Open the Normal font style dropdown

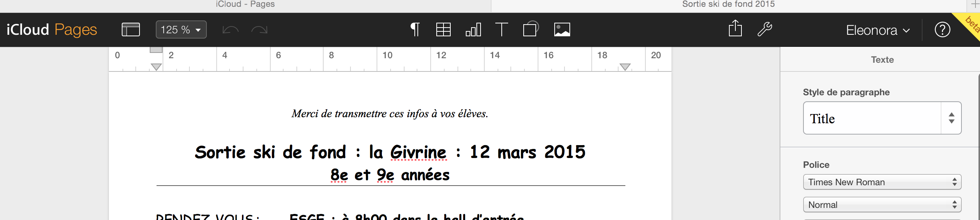coord(882,205)
